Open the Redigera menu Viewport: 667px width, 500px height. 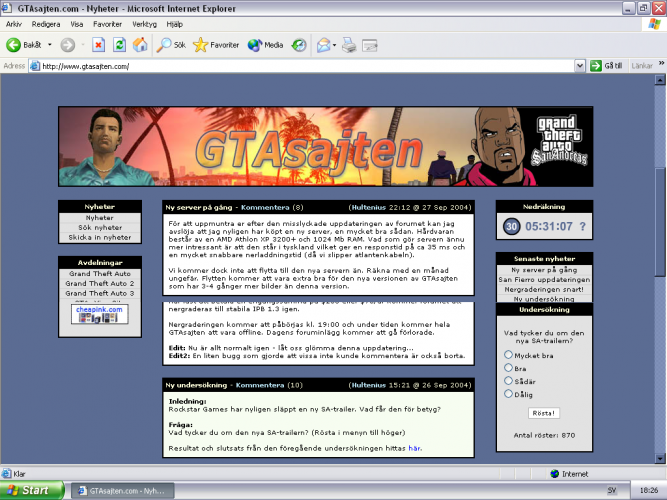pyautogui.click(x=45, y=24)
